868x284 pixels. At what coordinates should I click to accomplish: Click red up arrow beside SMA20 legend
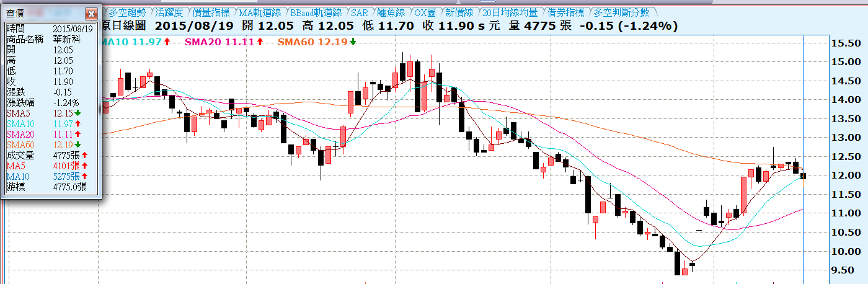point(260,42)
